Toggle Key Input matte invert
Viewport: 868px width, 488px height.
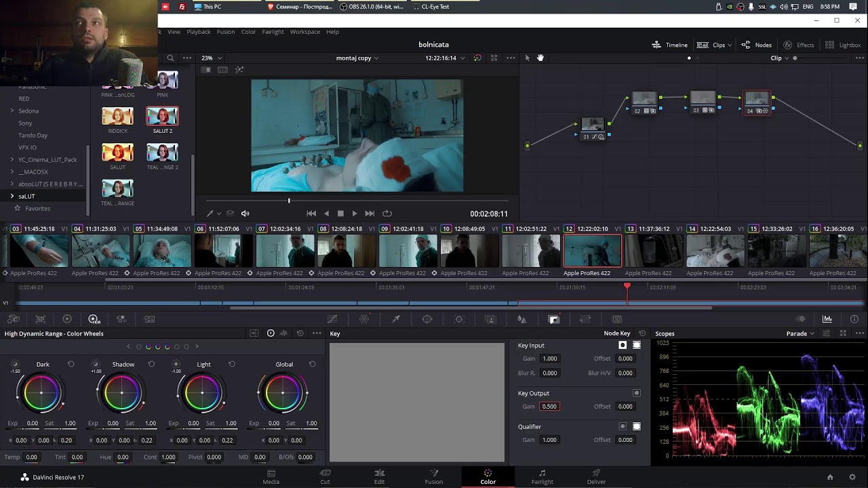tap(623, 346)
